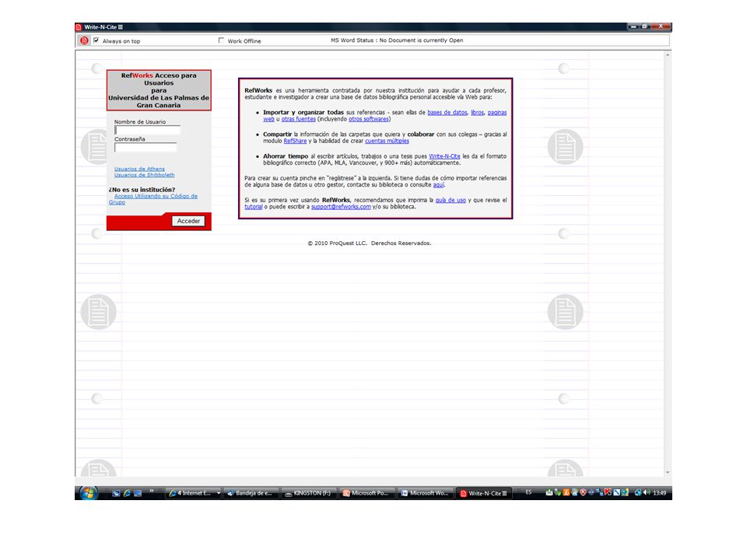
Task: Click the red Kaspersky K tray icon
Action: coord(608,492)
